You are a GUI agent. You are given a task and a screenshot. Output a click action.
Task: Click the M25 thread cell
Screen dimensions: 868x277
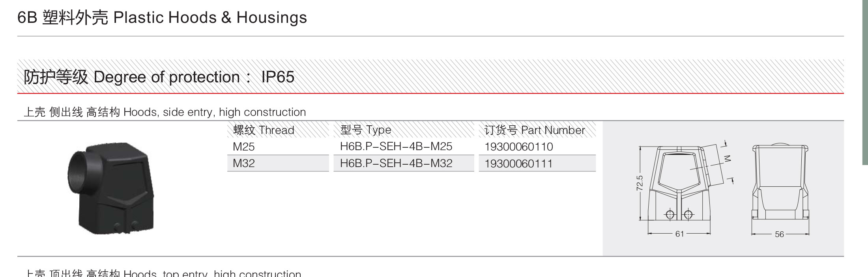pos(278,147)
